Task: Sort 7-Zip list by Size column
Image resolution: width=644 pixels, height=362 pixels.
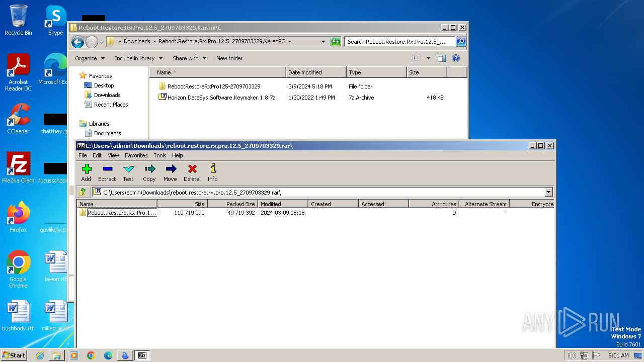Action: click(x=183, y=204)
